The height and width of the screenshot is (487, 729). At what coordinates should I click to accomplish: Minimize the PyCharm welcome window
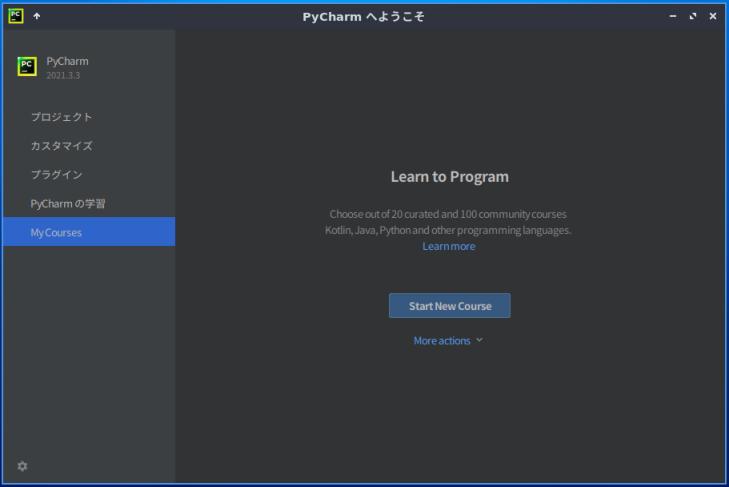coord(673,16)
